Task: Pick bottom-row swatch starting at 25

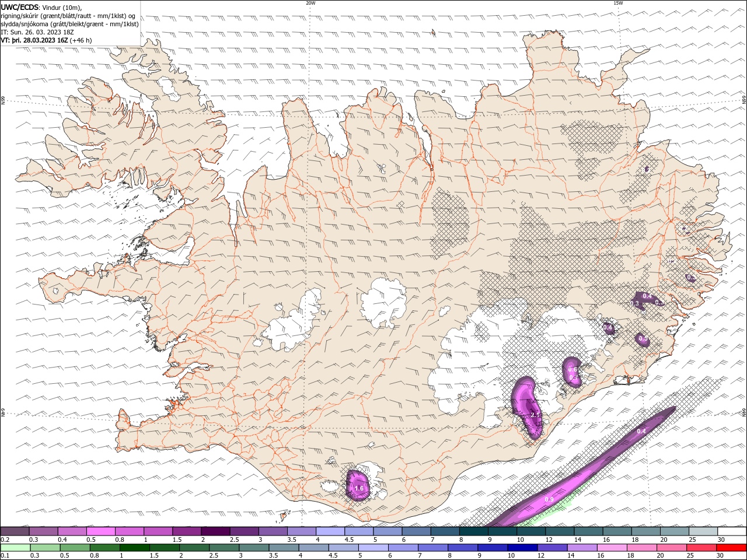Action: click(701, 548)
